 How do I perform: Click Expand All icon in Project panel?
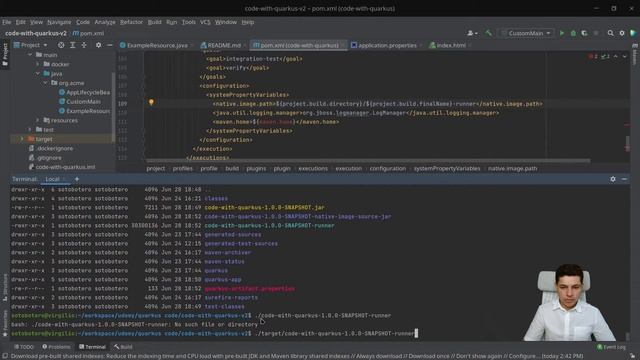click(x=72, y=45)
